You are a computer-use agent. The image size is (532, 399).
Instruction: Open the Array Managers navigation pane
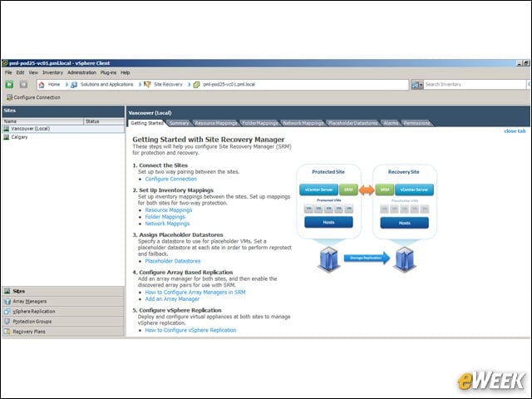(63, 301)
